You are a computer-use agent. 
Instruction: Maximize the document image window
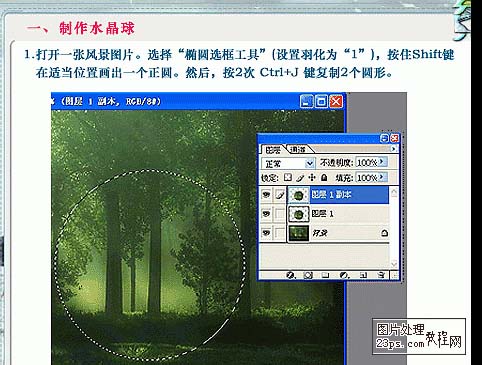[321, 101]
